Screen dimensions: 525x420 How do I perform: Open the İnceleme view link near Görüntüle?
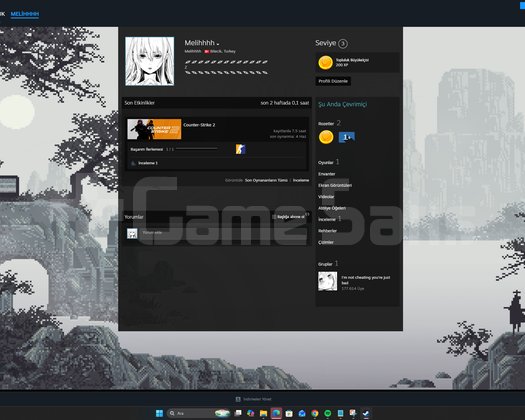pyautogui.click(x=301, y=180)
